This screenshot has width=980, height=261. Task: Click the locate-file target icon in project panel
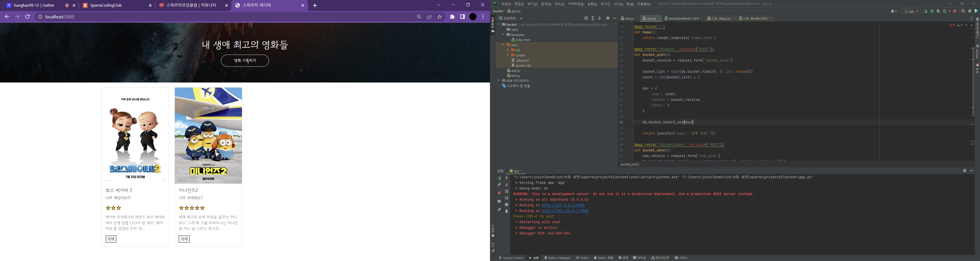pyautogui.click(x=586, y=18)
